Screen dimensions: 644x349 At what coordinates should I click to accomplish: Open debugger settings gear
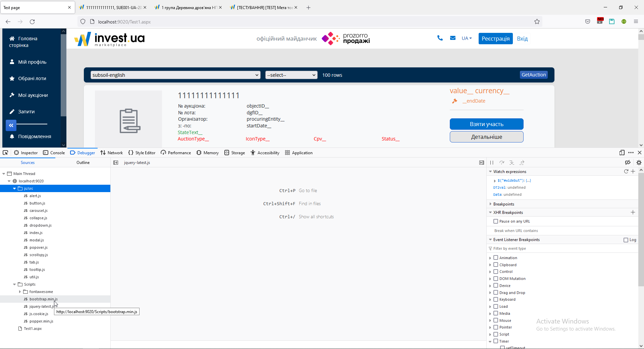639,163
